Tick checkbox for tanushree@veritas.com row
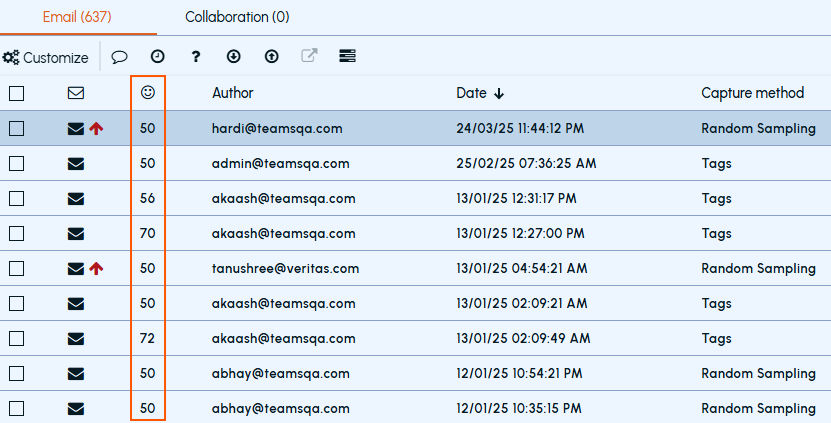Screen dimensions: 831x423 click(16, 268)
